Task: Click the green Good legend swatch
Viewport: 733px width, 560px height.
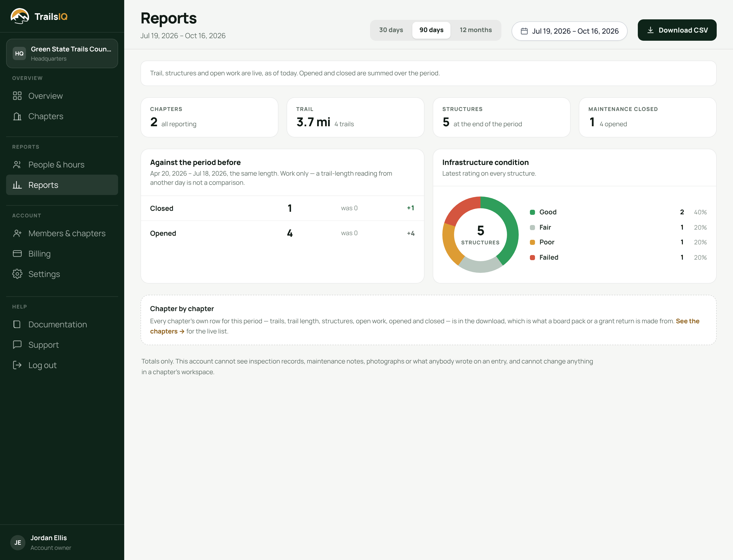Action: 532,212
